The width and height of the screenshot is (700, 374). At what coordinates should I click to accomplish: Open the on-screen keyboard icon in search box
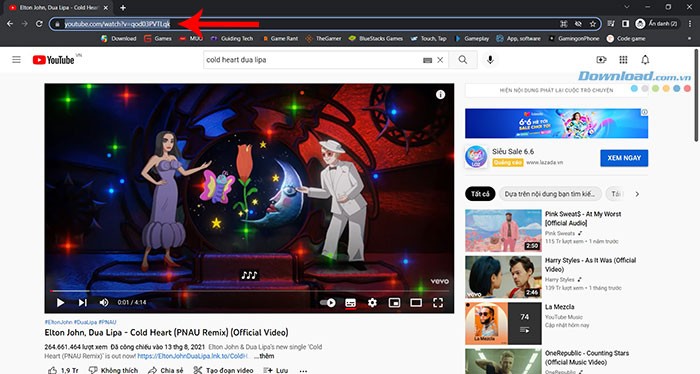click(x=427, y=60)
